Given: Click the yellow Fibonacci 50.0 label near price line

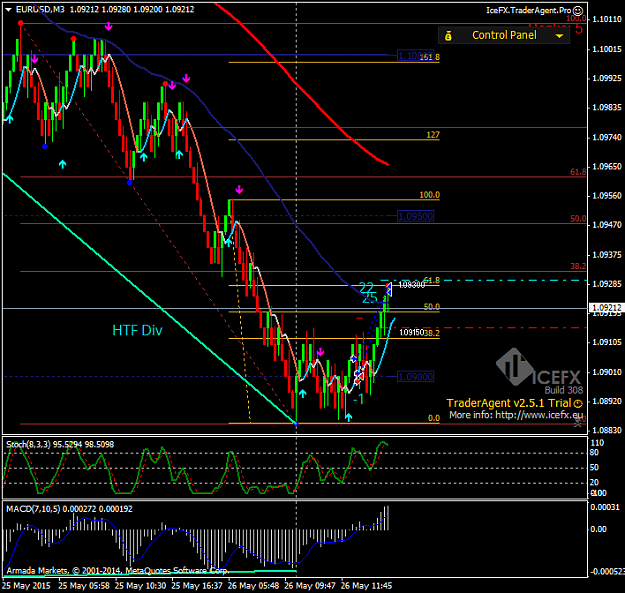Looking at the screenshot, I should click(x=432, y=307).
